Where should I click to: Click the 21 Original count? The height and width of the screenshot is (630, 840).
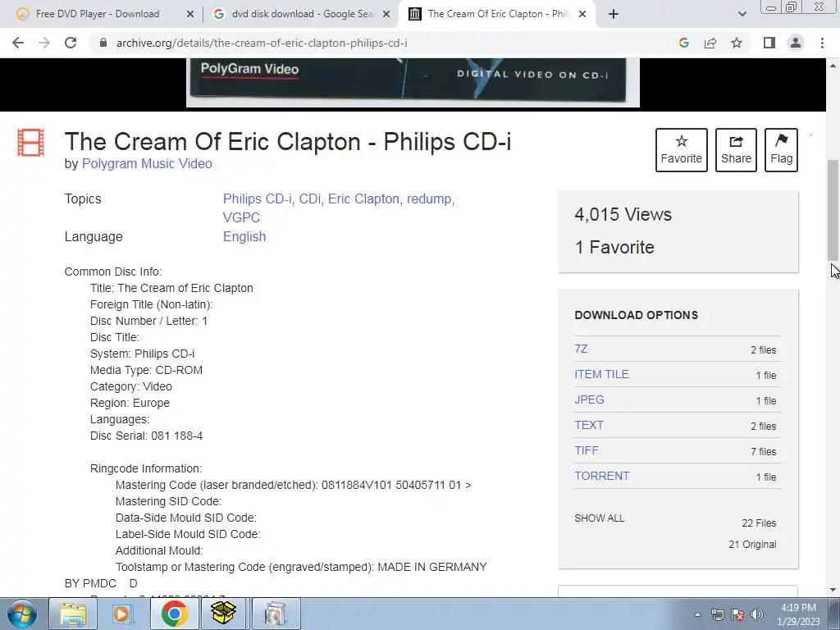click(x=752, y=545)
